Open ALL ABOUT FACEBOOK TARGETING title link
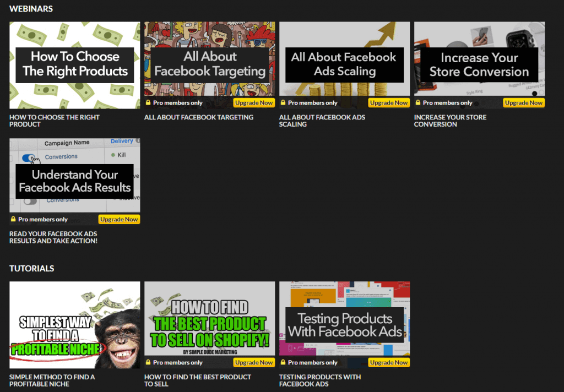This screenshot has width=564, height=392. (198, 117)
